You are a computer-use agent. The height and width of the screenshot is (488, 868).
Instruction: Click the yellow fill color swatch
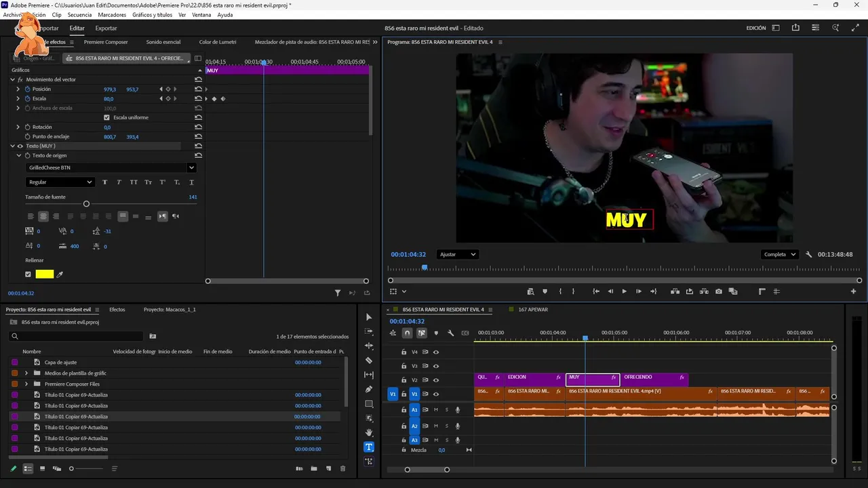(x=45, y=274)
